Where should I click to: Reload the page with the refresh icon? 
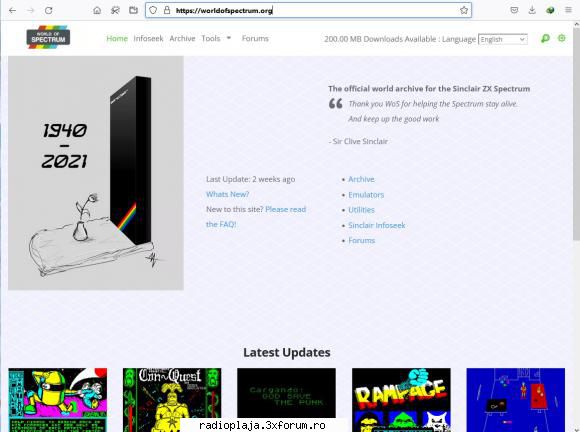(x=48, y=10)
